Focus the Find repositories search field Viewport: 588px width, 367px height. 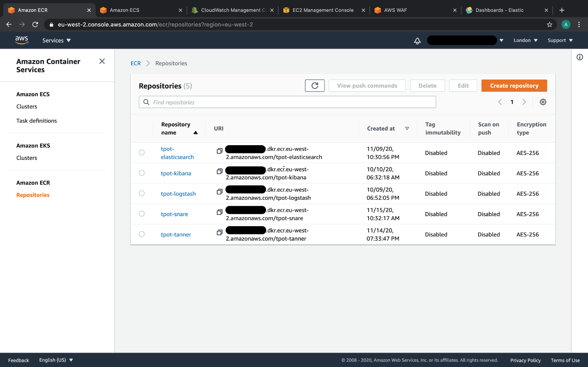click(x=287, y=102)
